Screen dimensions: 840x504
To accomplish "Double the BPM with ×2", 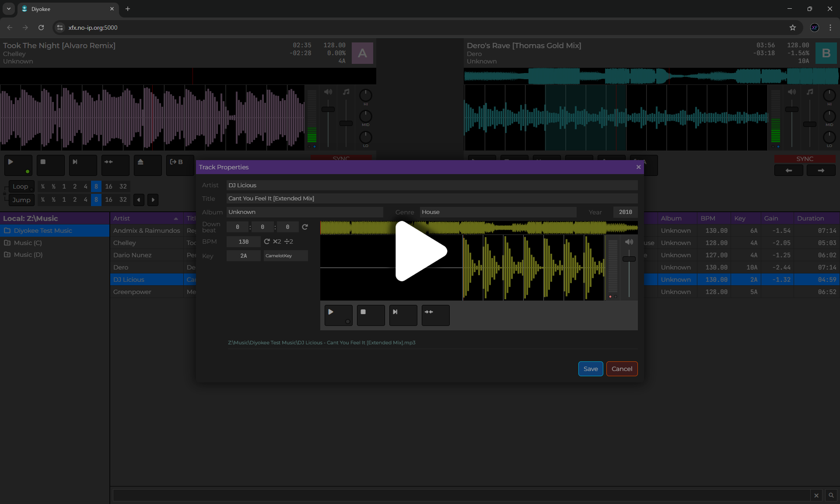I will pyautogui.click(x=277, y=241).
